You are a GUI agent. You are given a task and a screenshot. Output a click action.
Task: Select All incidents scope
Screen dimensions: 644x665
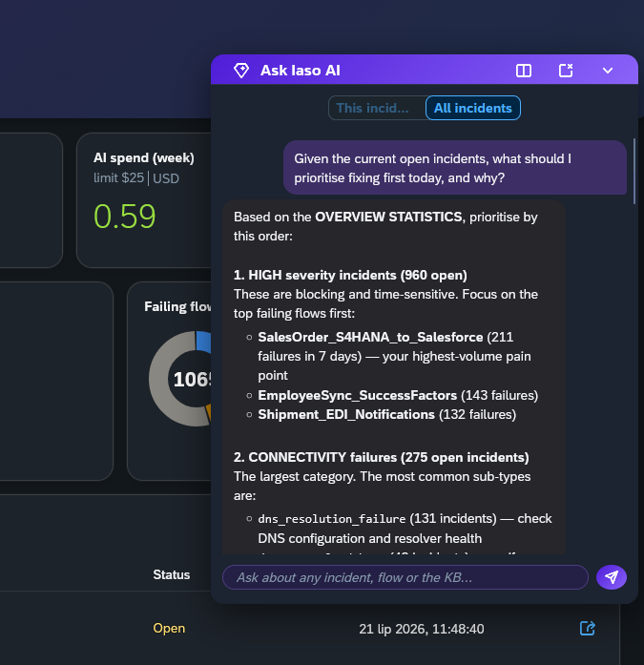click(472, 108)
